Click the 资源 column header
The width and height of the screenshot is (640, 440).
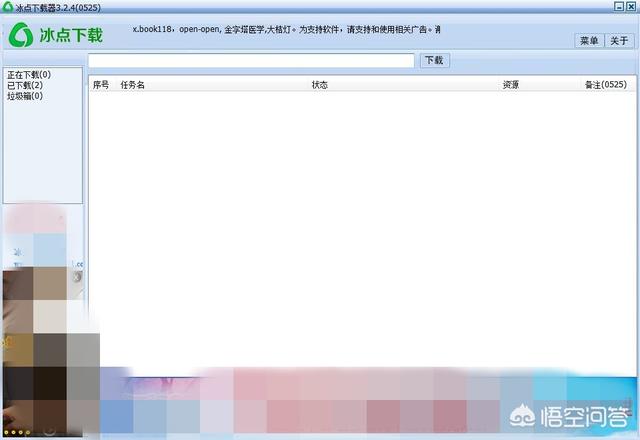(511, 85)
